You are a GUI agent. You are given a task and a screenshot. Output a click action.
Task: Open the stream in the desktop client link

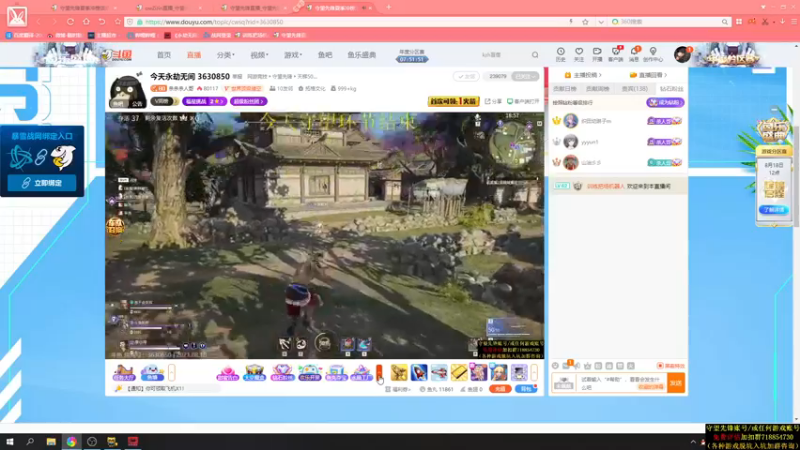tap(523, 102)
